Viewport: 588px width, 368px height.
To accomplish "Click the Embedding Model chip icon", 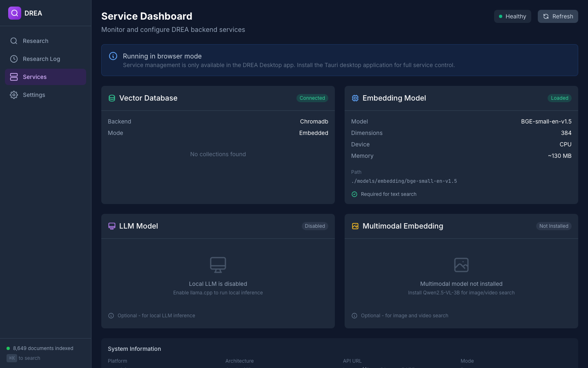I will 355,98.
